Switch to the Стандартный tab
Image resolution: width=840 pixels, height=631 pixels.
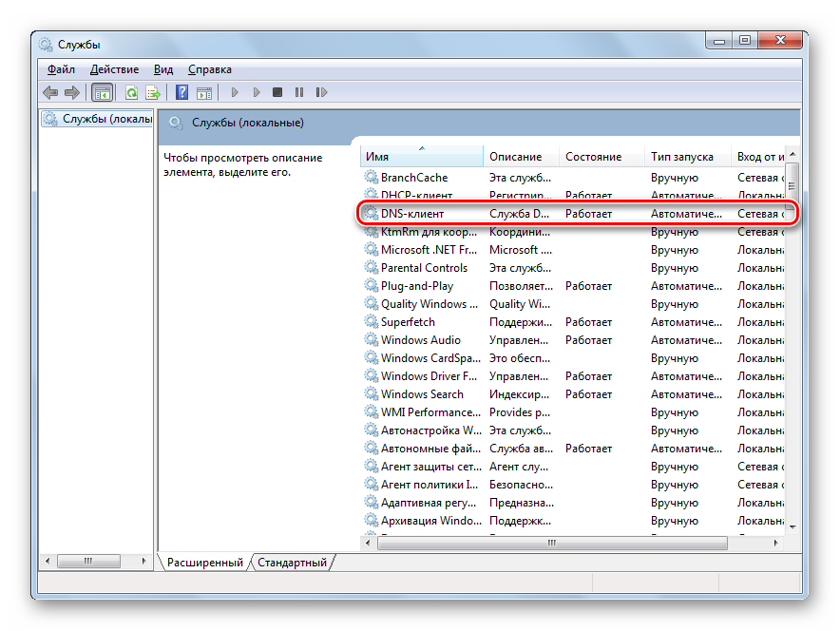pos(292,563)
